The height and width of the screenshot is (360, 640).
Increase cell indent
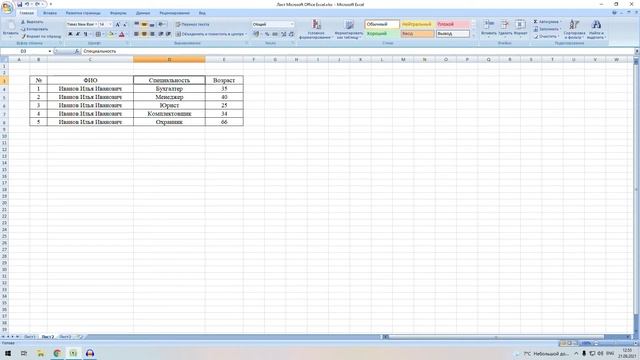168,34
